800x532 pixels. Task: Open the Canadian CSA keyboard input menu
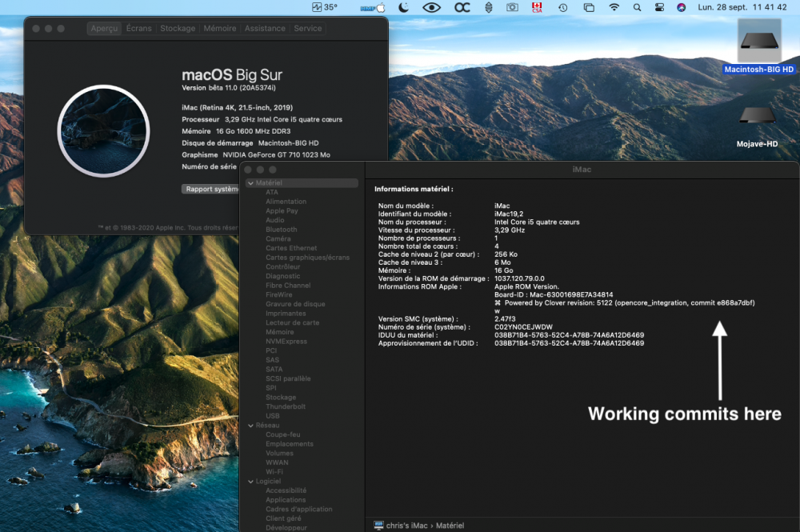pyautogui.click(x=538, y=7)
